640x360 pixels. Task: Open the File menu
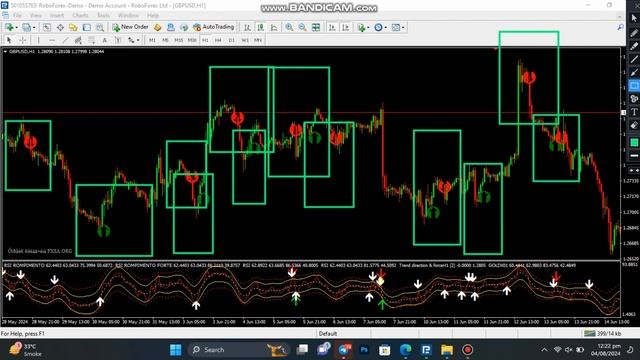click(18, 16)
